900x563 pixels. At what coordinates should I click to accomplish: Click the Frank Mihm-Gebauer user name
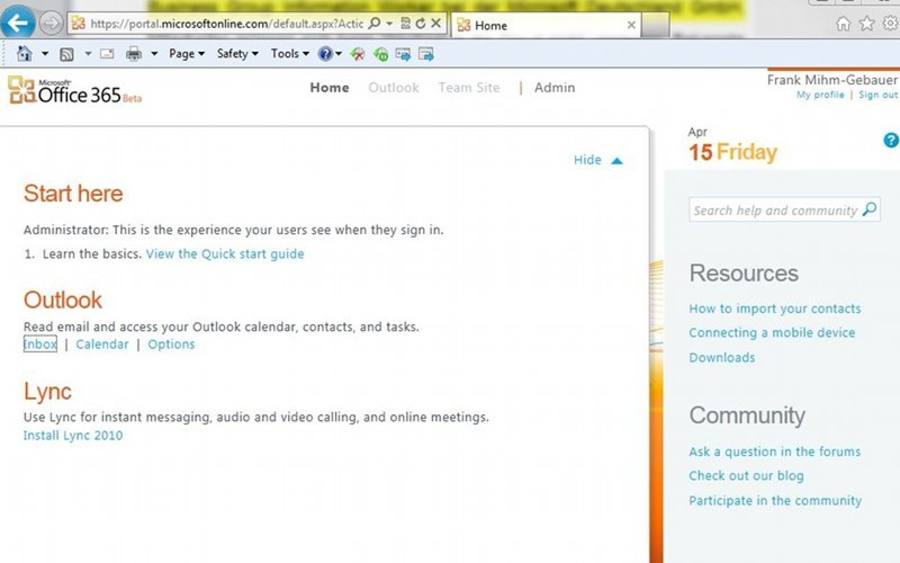[832, 80]
